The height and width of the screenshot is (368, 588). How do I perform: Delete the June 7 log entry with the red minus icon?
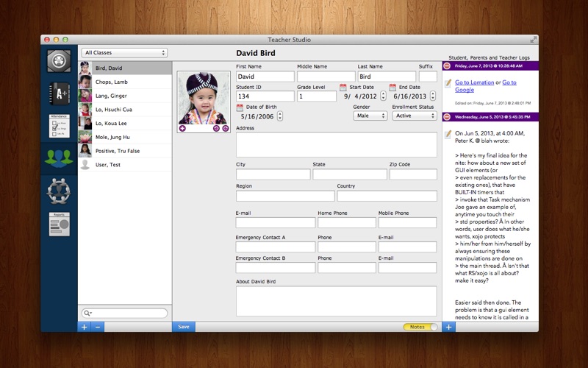pyautogui.click(x=447, y=66)
